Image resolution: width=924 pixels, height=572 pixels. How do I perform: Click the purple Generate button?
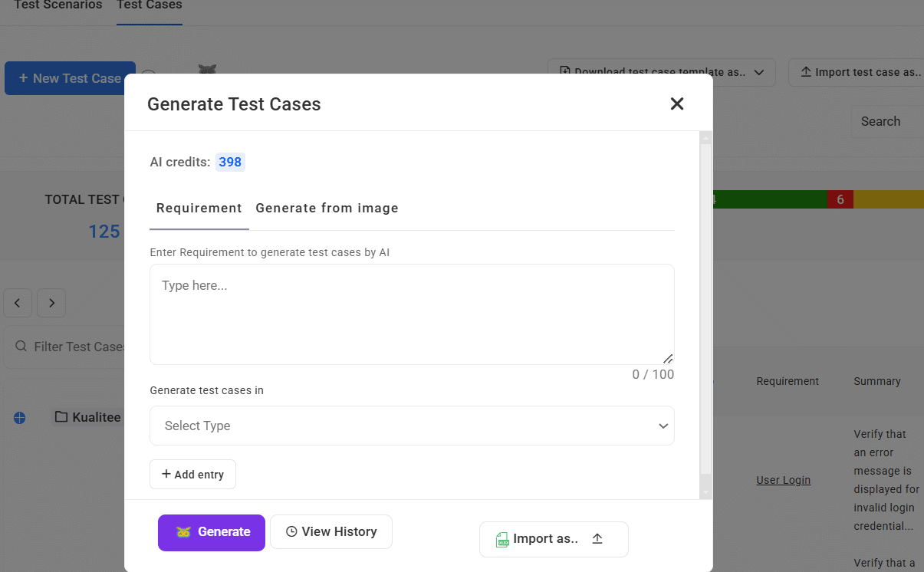click(212, 532)
